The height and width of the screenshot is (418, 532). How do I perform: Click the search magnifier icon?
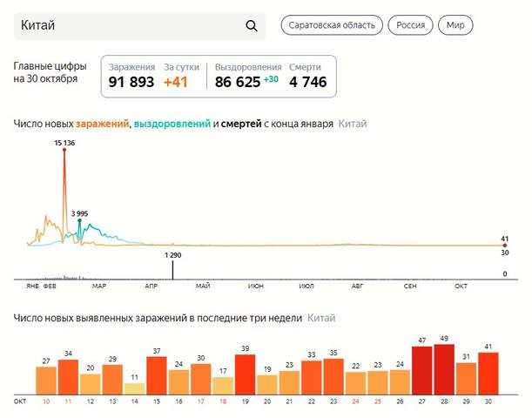tap(252, 25)
